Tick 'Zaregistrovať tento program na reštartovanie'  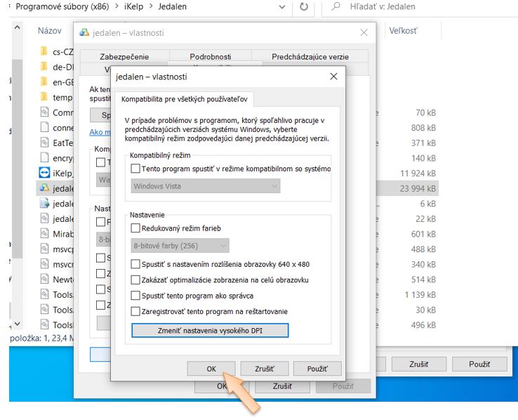(x=136, y=311)
